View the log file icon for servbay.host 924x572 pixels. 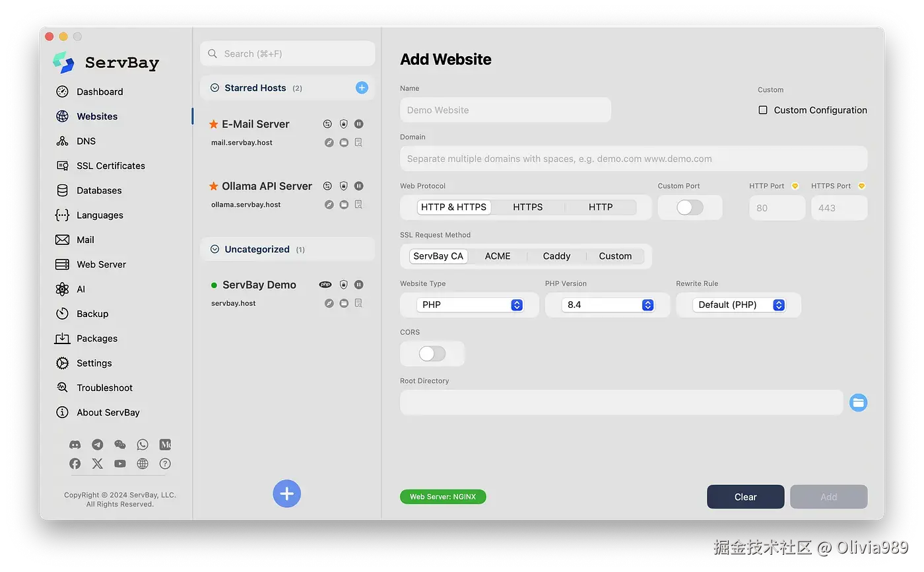pos(359,303)
